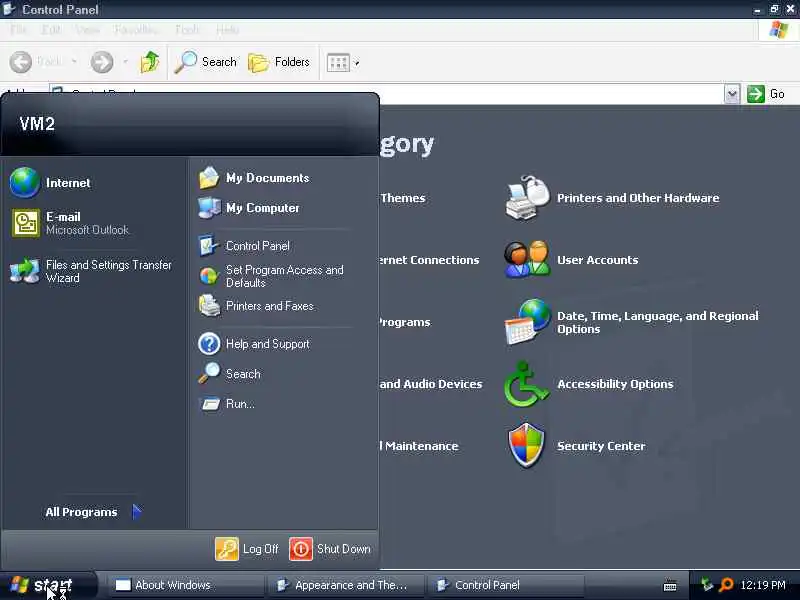Click the Audio Devices category link
Image resolution: width=800 pixels, height=600 pixels.
click(431, 384)
